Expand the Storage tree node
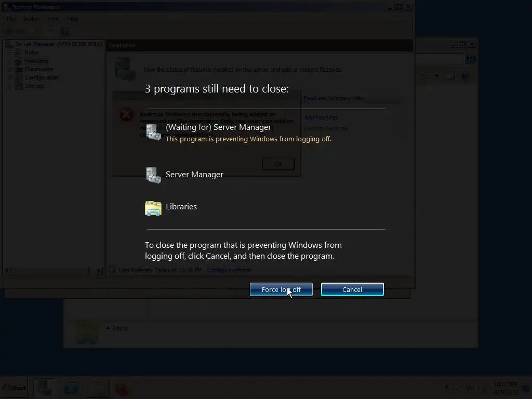This screenshot has width=532, height=399. pos(9,86)
